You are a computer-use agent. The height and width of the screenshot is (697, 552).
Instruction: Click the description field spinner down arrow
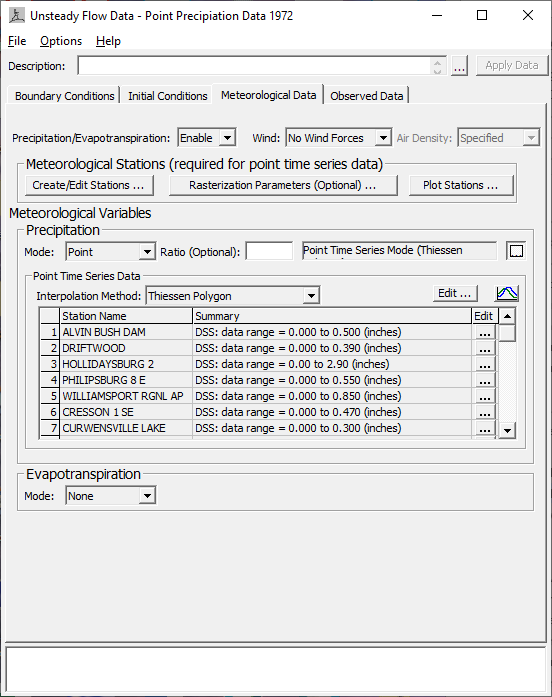coord(438,71)
